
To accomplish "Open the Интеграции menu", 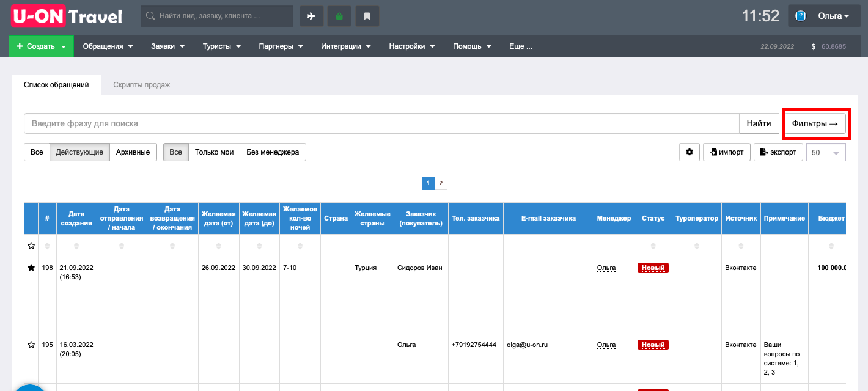I will (x=346, y=46).
